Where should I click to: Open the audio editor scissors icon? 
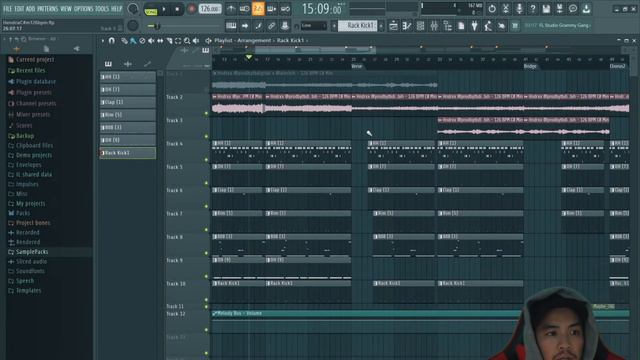click(x=505, y=9)
